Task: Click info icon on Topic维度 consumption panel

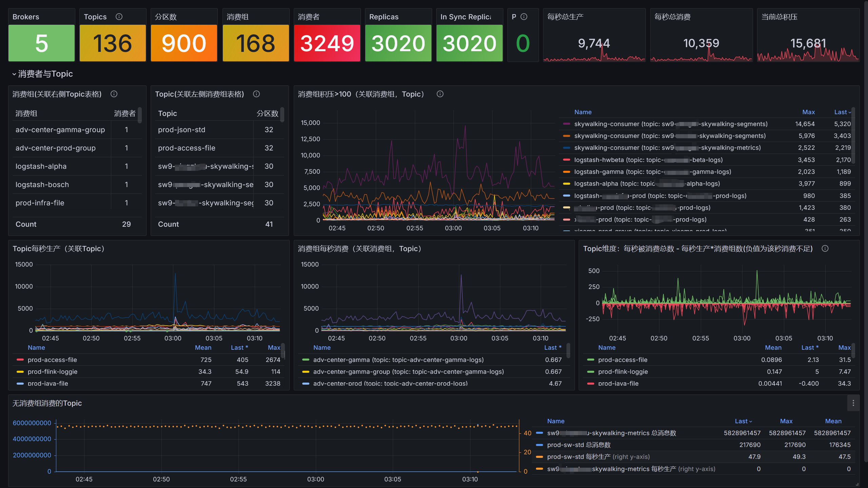Action: click(x=825, y=248)
